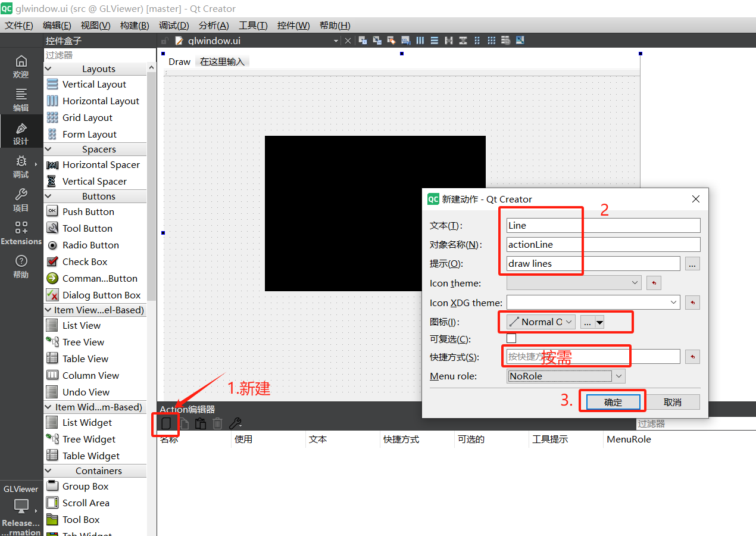This screenshot has width=756, height=536.
Task: Reset the shortcut field with its red arrow button
Action: tap(692, 357)
